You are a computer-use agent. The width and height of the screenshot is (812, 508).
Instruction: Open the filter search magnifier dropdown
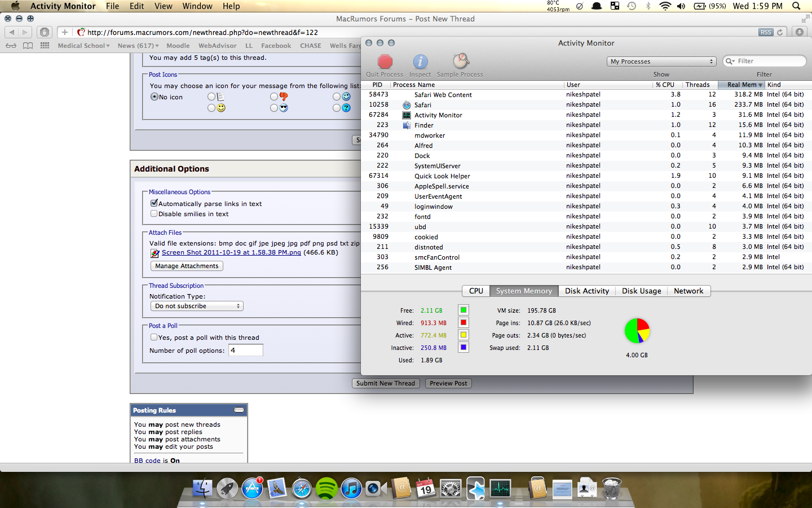coord(730,61)
